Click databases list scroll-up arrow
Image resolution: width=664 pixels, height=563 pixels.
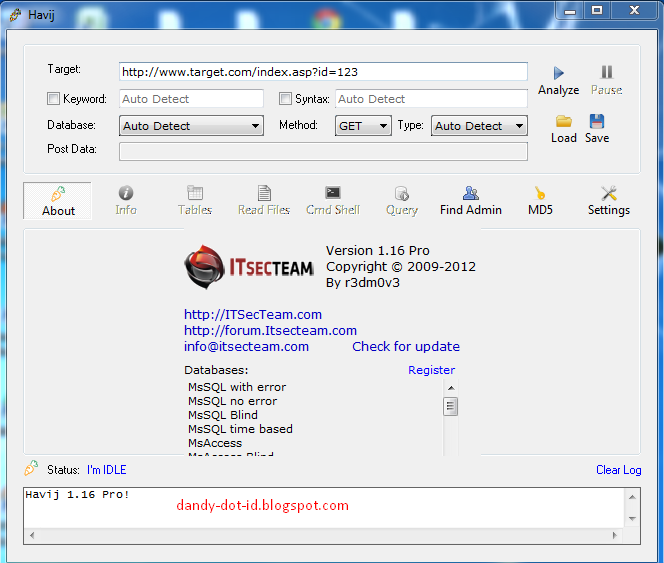pos(451,388)
